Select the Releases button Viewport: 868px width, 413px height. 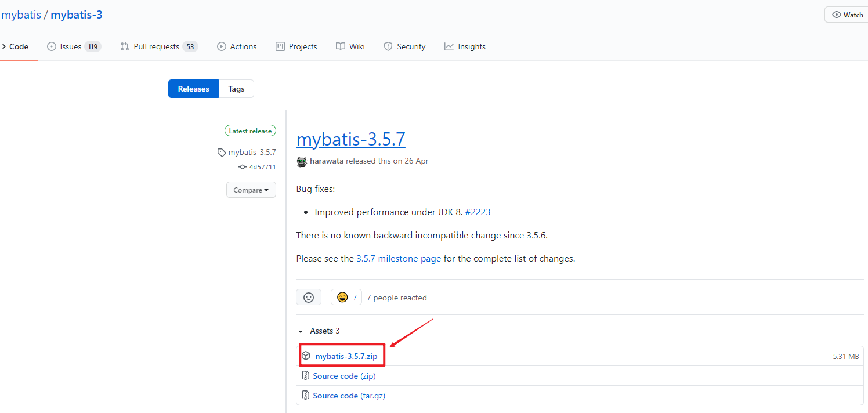(193, 89)
